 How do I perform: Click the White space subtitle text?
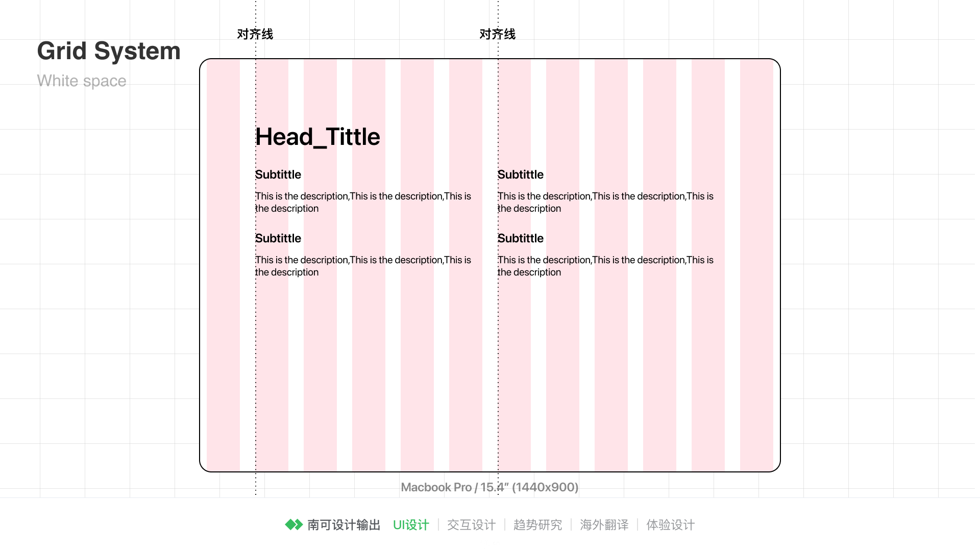tap(82, 81)
